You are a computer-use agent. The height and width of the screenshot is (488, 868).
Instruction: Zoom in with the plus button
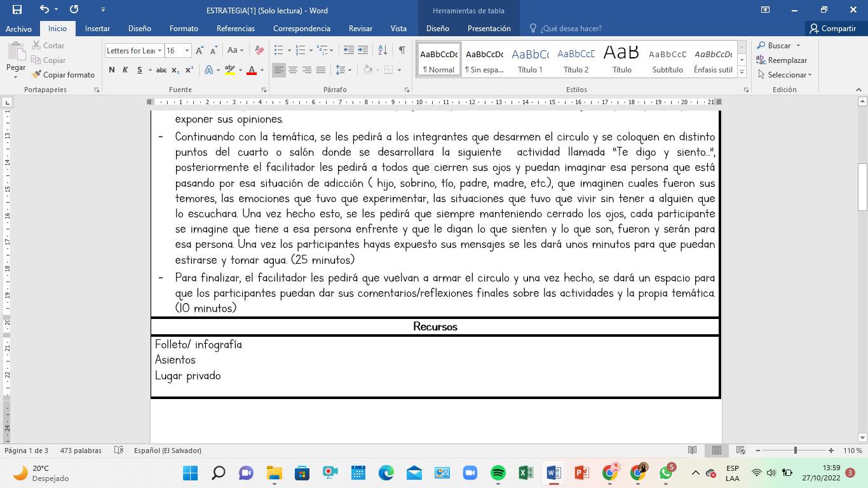831,451
